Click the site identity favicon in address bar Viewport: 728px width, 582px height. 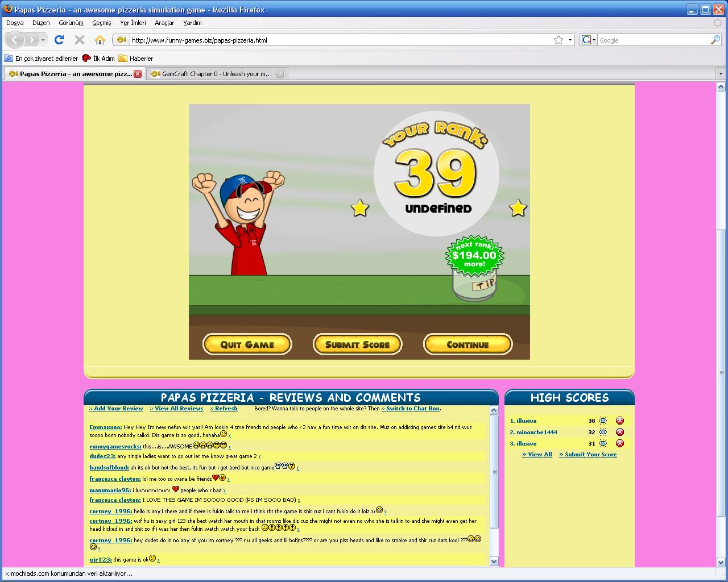[x=121, y=40]
